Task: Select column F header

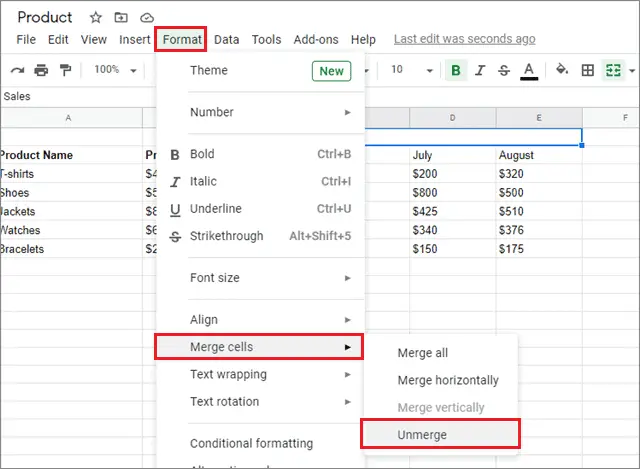Action: point(611,118)
